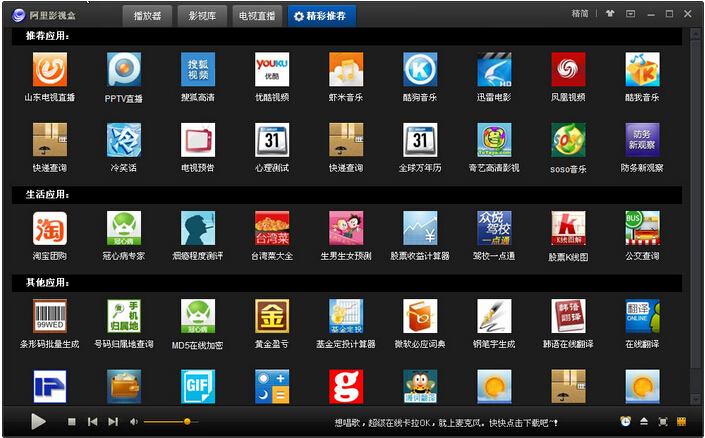This screenshot has width=705, height=438.
Task: Launch 酷狗音乐 app
Action: tap(420, 70)
